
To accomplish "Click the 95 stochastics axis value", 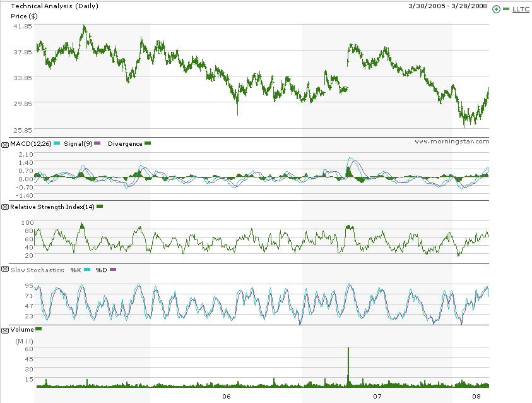I will click(29, 286).
